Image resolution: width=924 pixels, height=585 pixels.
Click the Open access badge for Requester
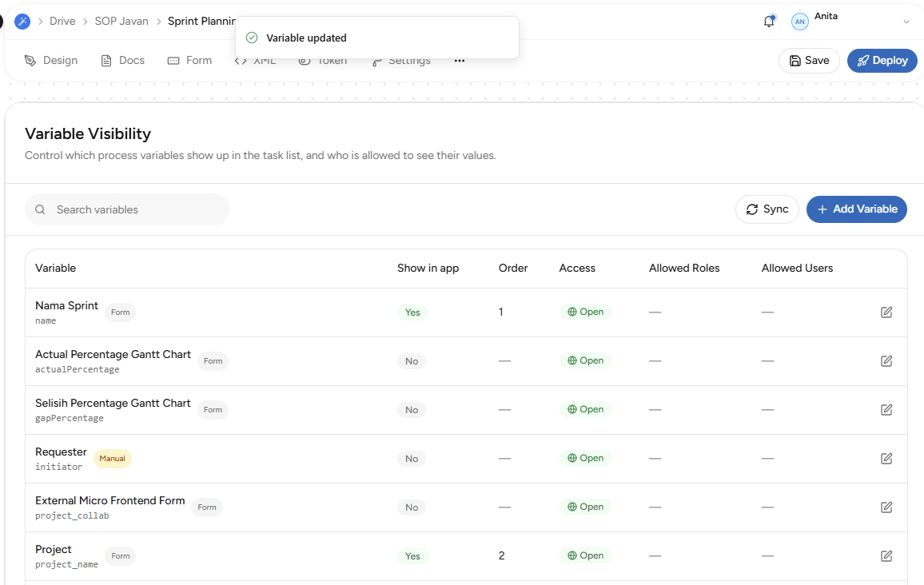(x=585, y=458)
